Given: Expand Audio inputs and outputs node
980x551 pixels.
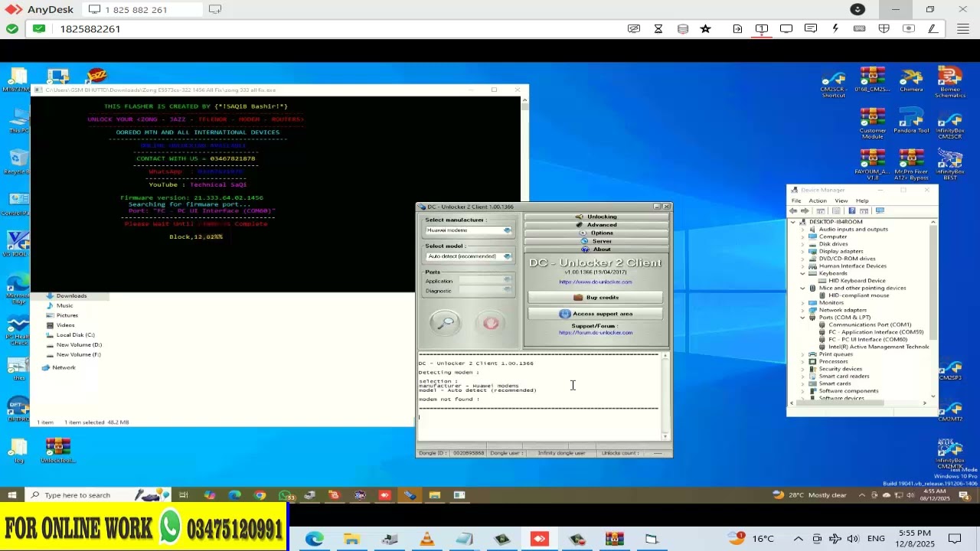Looking at the screenshot, I should [802, 230].
